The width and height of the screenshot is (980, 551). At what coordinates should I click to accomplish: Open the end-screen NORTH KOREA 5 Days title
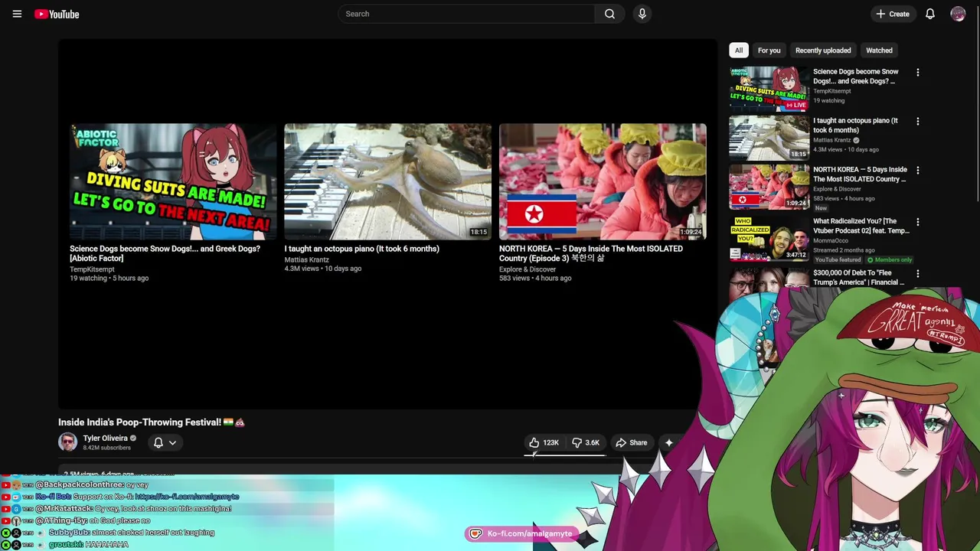590,253
